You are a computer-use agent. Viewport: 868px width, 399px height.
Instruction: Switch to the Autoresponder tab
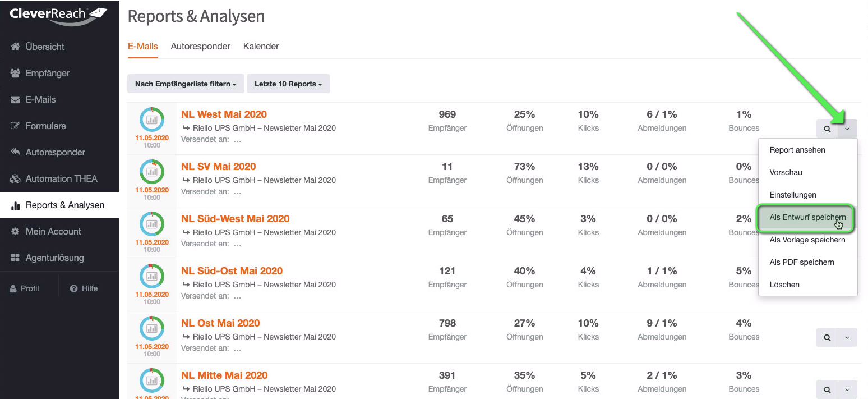(x=200, y=47)
